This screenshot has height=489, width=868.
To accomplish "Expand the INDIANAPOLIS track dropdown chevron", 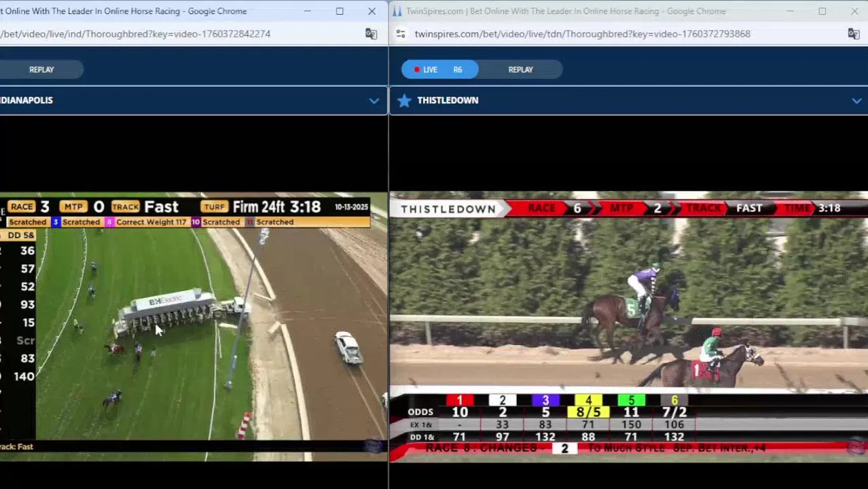I will coord(374,101).
